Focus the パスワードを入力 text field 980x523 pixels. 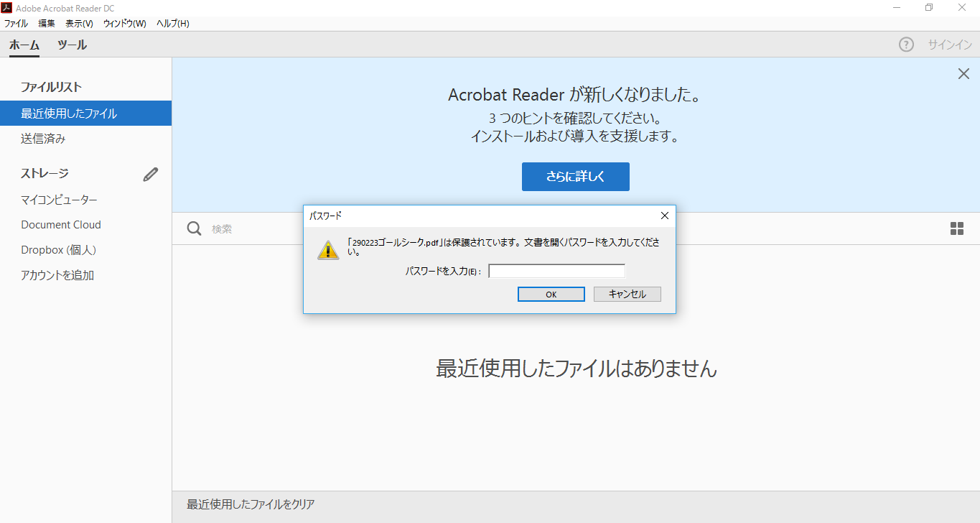[x=556, y=272]
